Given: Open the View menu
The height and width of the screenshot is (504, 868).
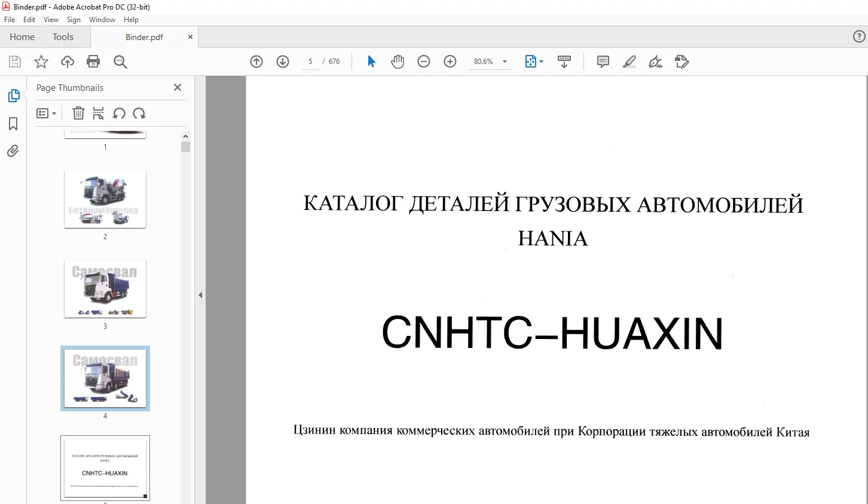Looking at the screenshot, I should point(51,20).
